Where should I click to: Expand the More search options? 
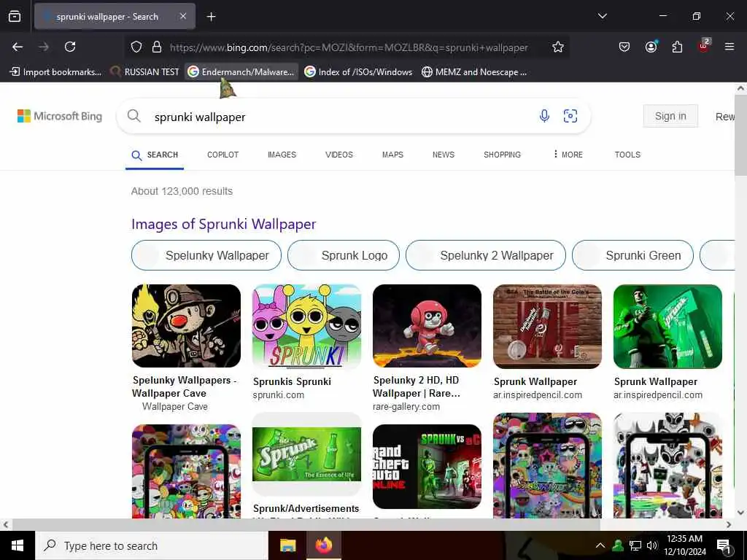tap(568, 155)
